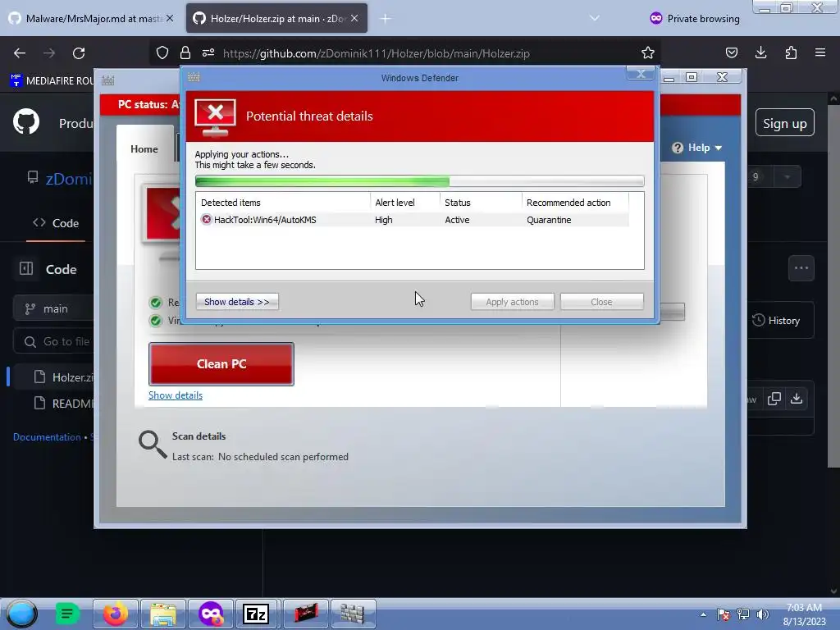Show hidden tray icons arrow
Image resolution: width=840 pixels, height=630 pixels.
(703, 614)
